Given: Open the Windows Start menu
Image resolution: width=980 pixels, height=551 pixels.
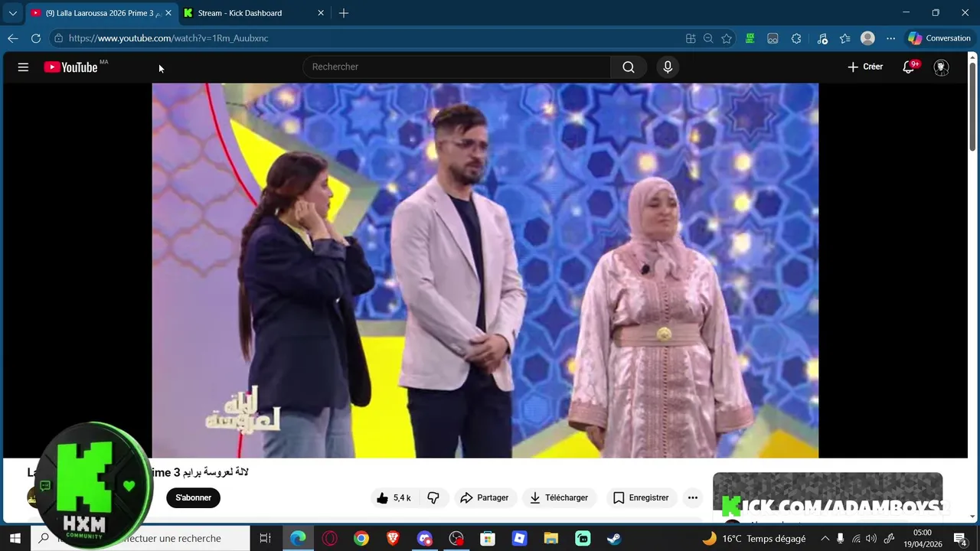Looking at the screenshot, I should click(15, 538).
